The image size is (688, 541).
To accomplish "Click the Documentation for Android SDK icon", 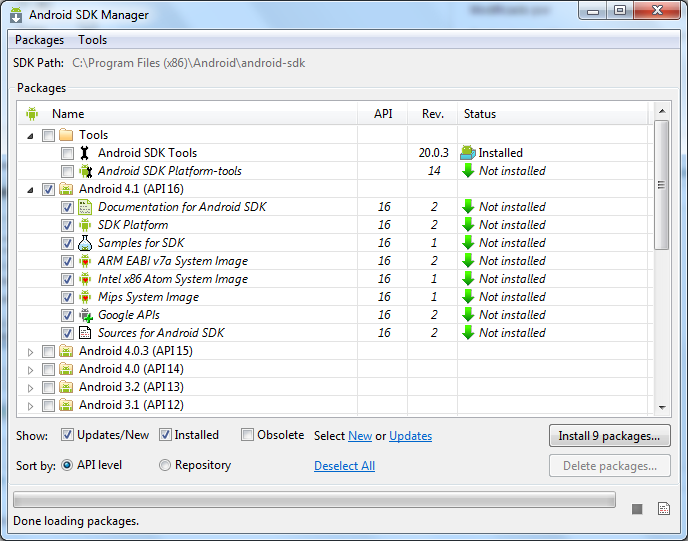I will (x=85, y=207).
